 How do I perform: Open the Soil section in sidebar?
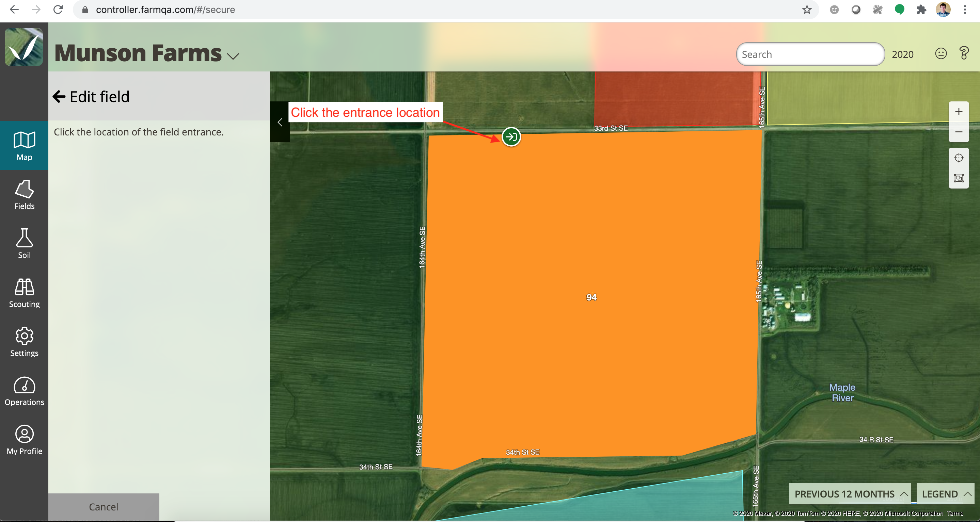tap(25, 244)
